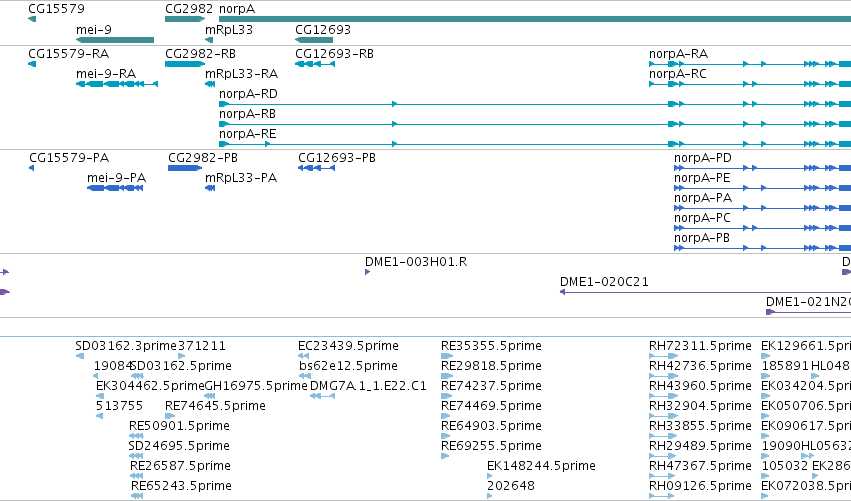Select the RE64903.5prime EST label
This screenshot has height=501, width=851.
tap(491, 426)
